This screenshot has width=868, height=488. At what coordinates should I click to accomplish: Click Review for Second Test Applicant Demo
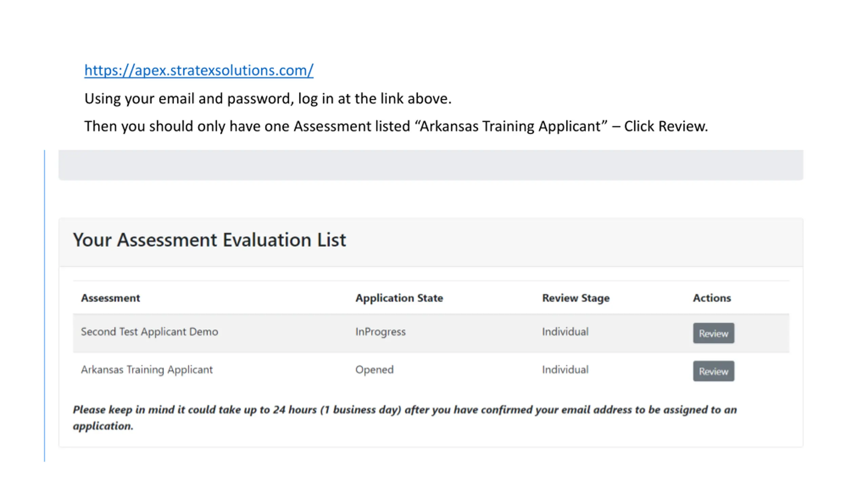(x=713, y=333)
